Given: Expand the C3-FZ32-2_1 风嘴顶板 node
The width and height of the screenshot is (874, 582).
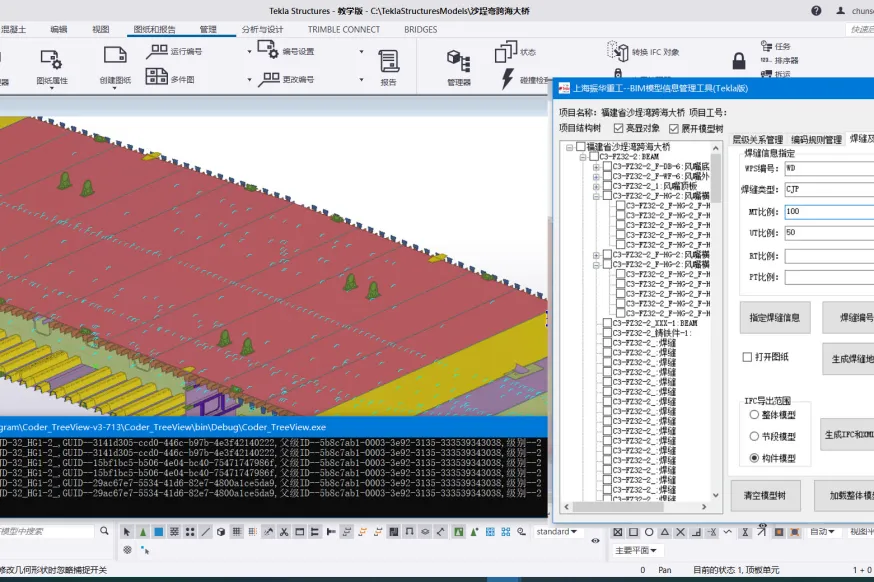Looking at the screenshot, I should [x=596, y=186].
